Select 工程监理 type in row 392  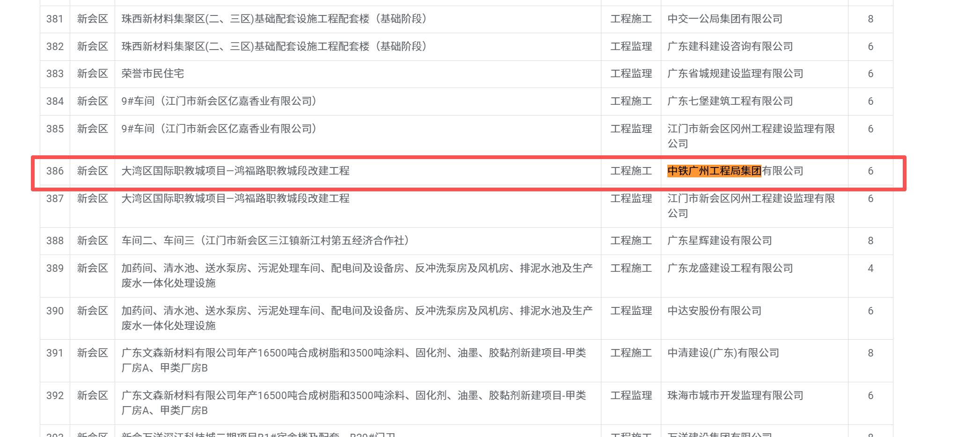pyautogui.click(x=631, y=396)
